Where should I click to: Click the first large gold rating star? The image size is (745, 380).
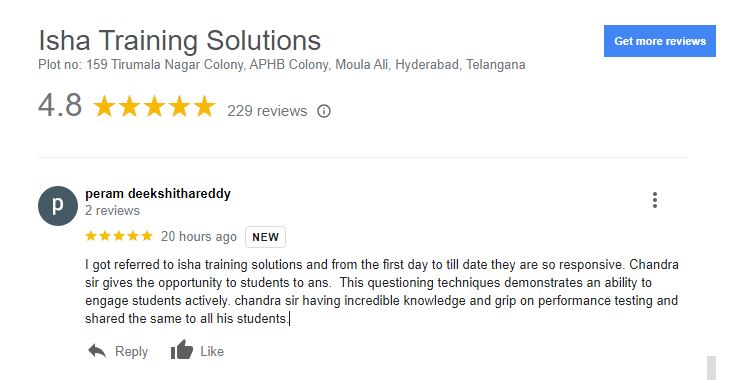point(104,106)
